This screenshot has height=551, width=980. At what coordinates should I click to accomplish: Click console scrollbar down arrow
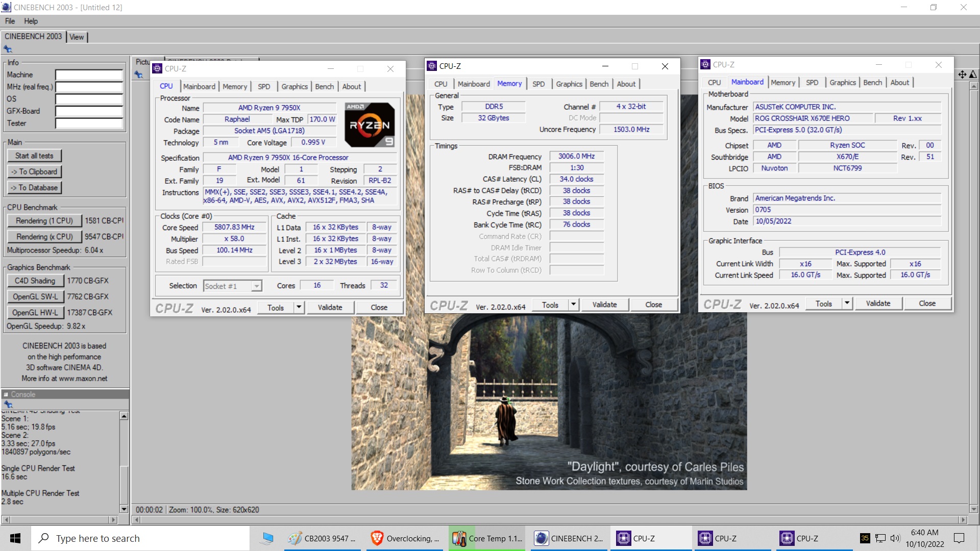[x=124, y=509]
